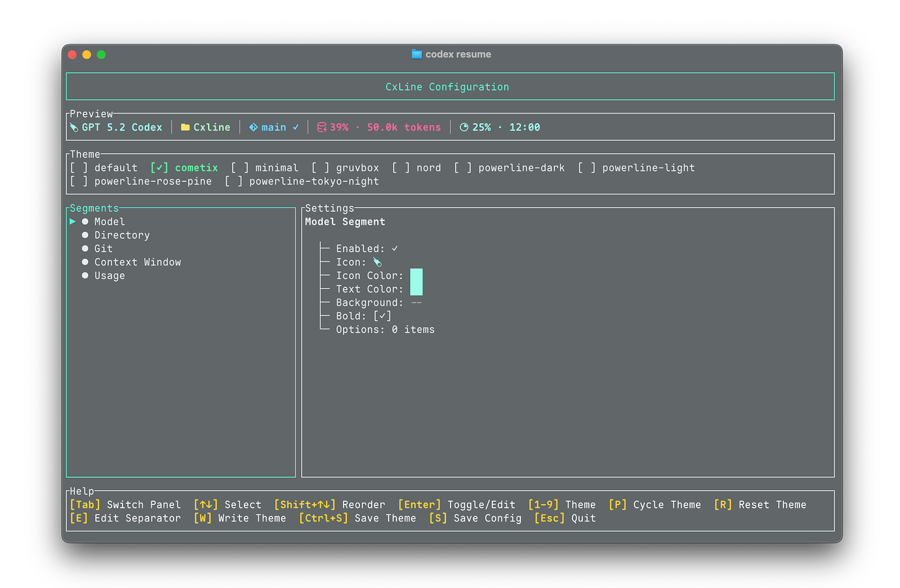This screenshot has width=900, height=588.
Task: Click the [↑↓] Select hint
Action: tap(228, 505)
